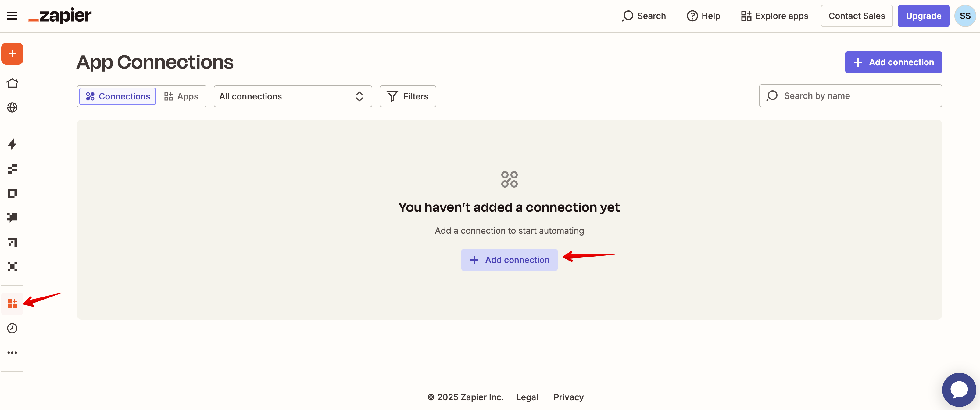
Task: Click the orange Create plus button
Action: tap(12, 54)
